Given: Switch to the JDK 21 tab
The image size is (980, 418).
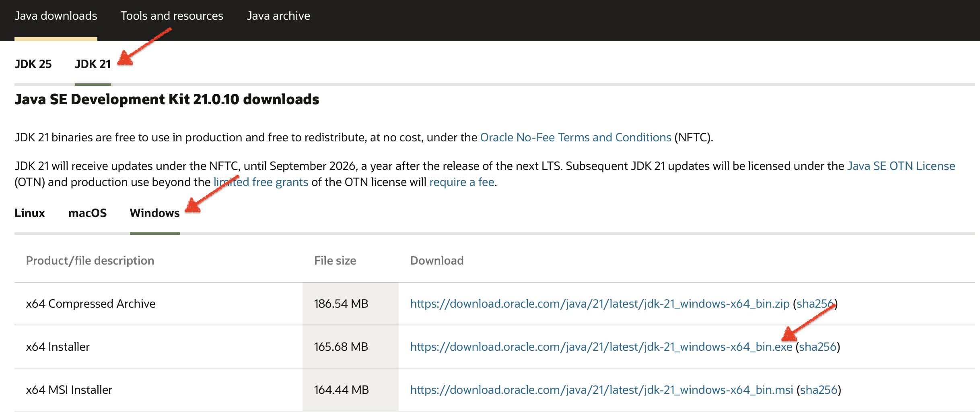Looking at the screenshot, I should 93,64.
